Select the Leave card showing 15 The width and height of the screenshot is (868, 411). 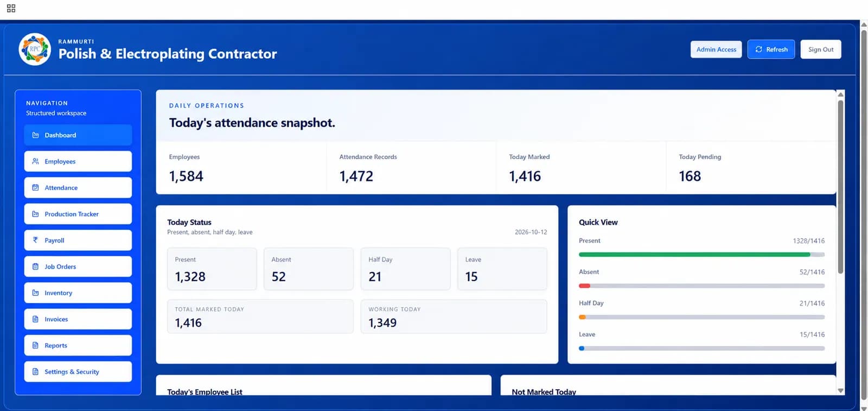tap(502, 269)
